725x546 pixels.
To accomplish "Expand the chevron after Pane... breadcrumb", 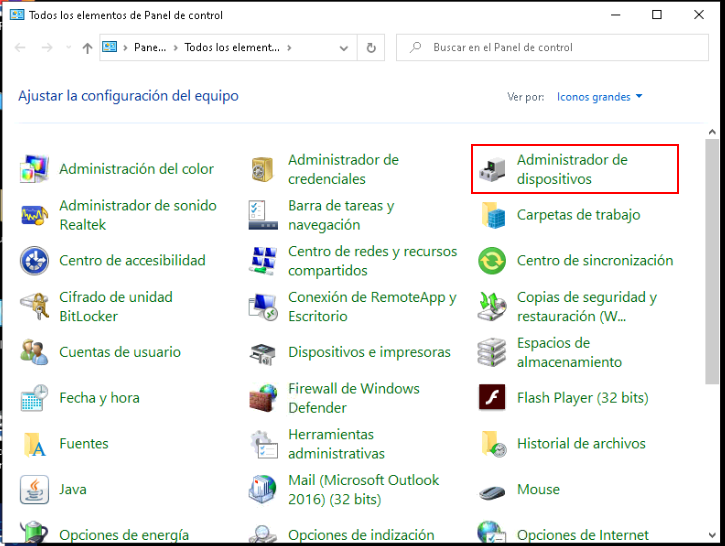I will [175, 48].
